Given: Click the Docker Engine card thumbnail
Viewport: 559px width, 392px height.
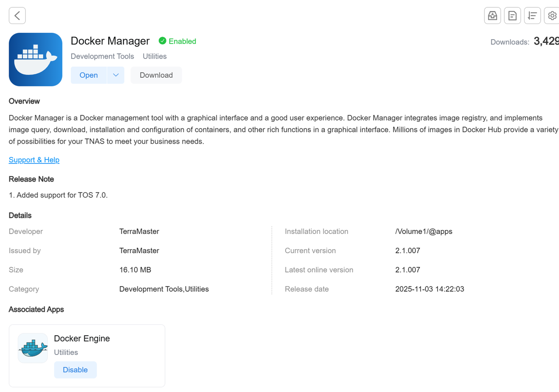Looking at the screenshot, I should click(x=33, y=348).
